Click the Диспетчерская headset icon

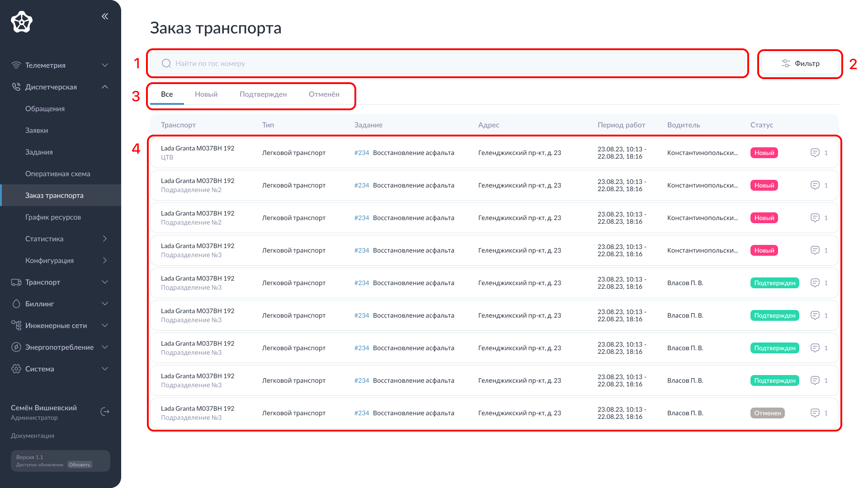pos(16,87)
